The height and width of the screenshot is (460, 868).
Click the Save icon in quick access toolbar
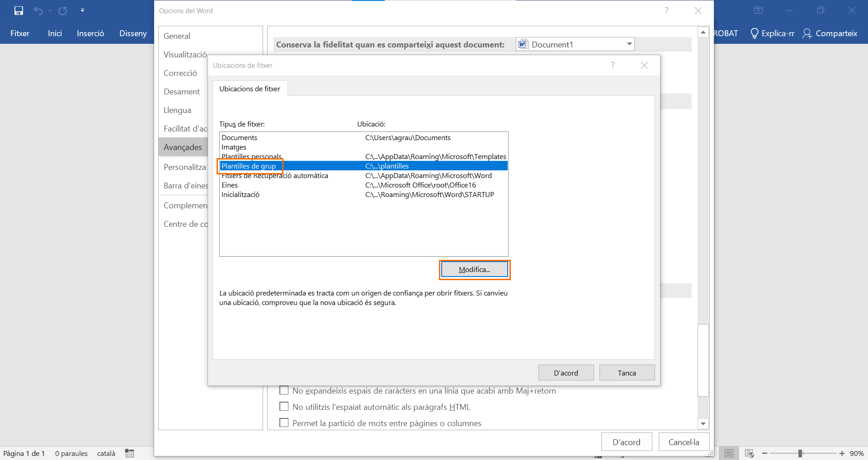point(19,11)
